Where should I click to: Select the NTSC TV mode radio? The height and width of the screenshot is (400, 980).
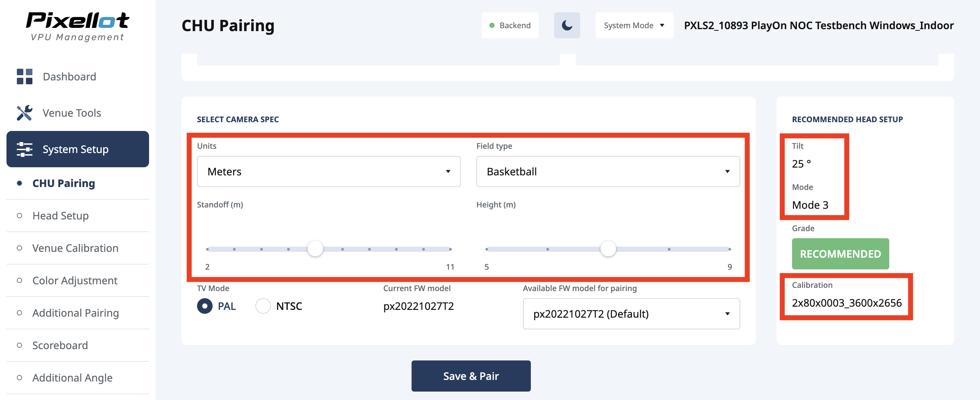(263, 306)
